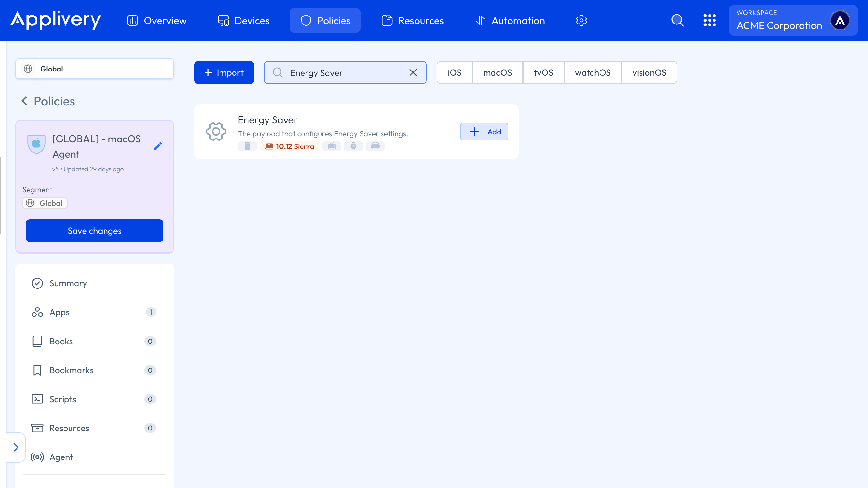Select Scripts in the policy sidebar
868x488 pixels.
pos(63,399)
